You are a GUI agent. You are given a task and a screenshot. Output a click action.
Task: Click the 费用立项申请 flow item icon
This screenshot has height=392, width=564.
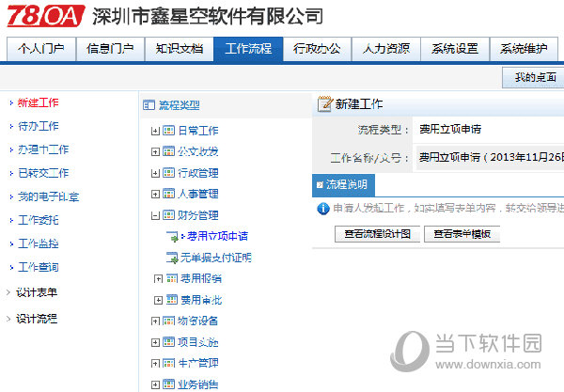point(171,236)
